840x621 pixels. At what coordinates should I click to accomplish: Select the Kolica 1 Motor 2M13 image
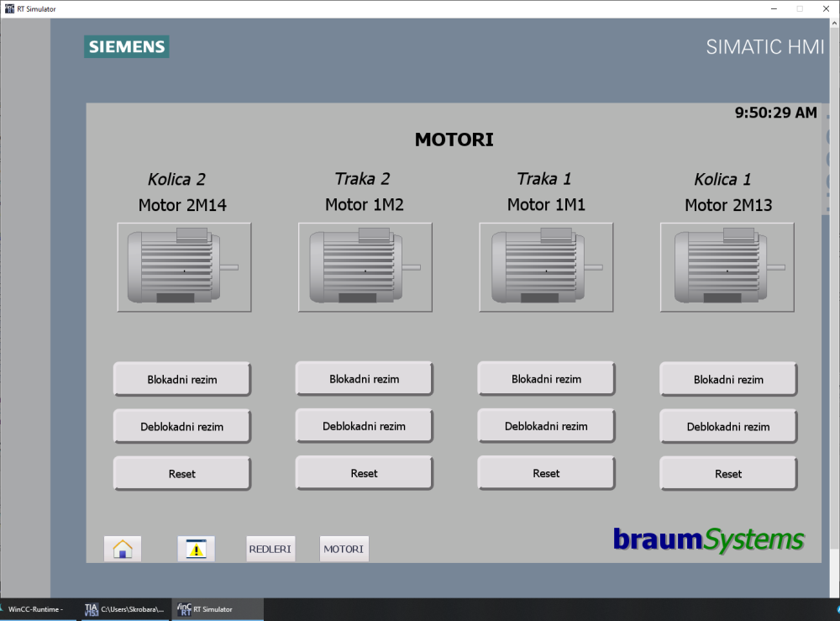(x=727, y=267)
